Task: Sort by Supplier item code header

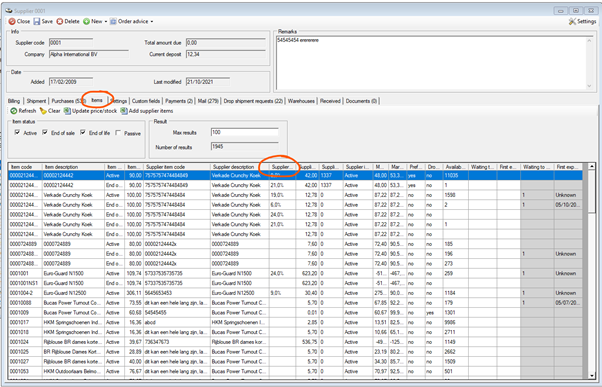Action: pyautogui.click(x=177, y=167)
